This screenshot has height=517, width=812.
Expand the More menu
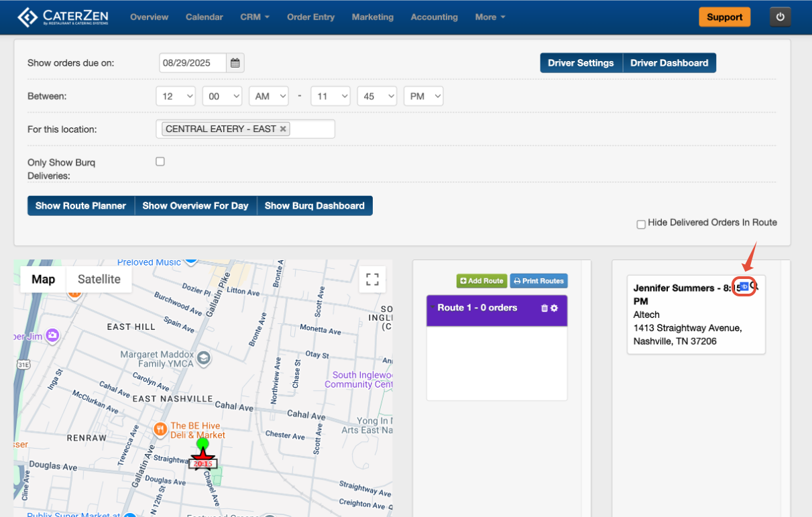(x=490, y=17)
